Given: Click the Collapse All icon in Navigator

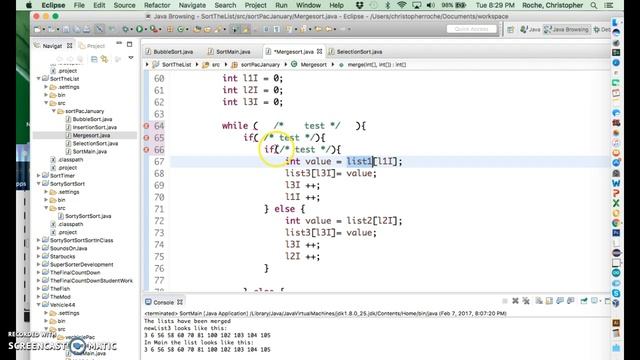Looking at the screenshot, I should 94,60.
